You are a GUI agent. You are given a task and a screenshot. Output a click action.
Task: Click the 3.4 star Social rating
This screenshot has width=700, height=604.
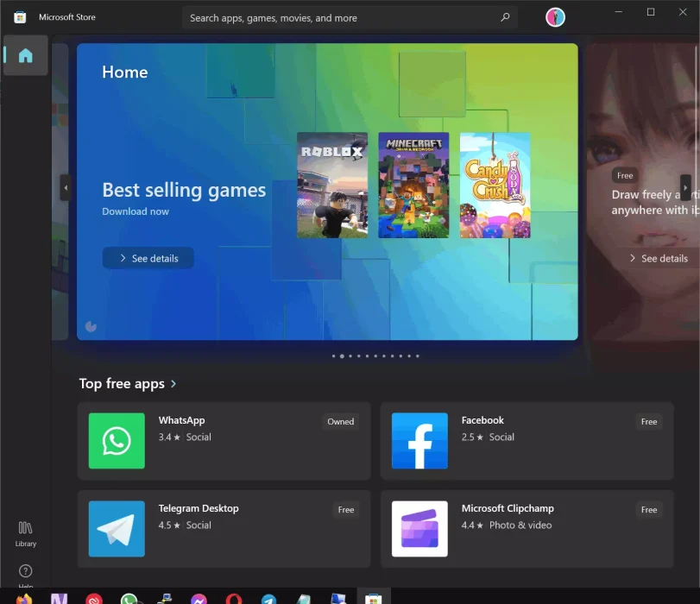coord(185,437)
